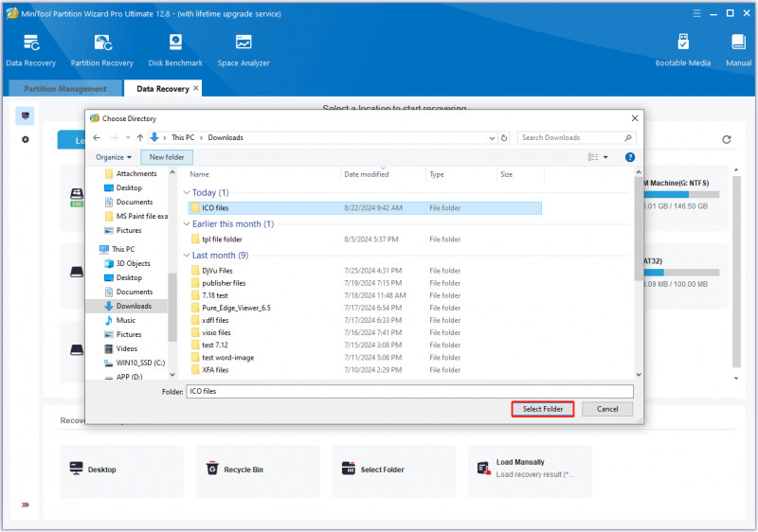Click the Select Folder button

coord(542,409)
